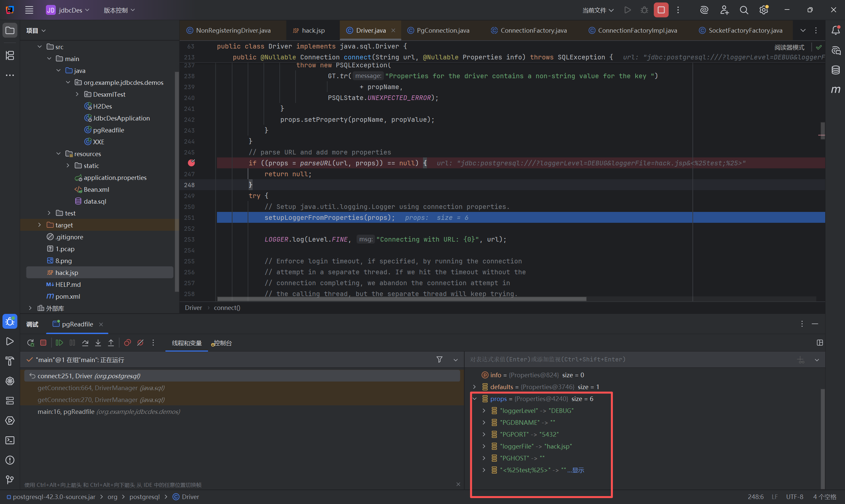Toggle the breakpoint on the parseURL line
This screenshot has width=845, height=504.
pos(191,163)
